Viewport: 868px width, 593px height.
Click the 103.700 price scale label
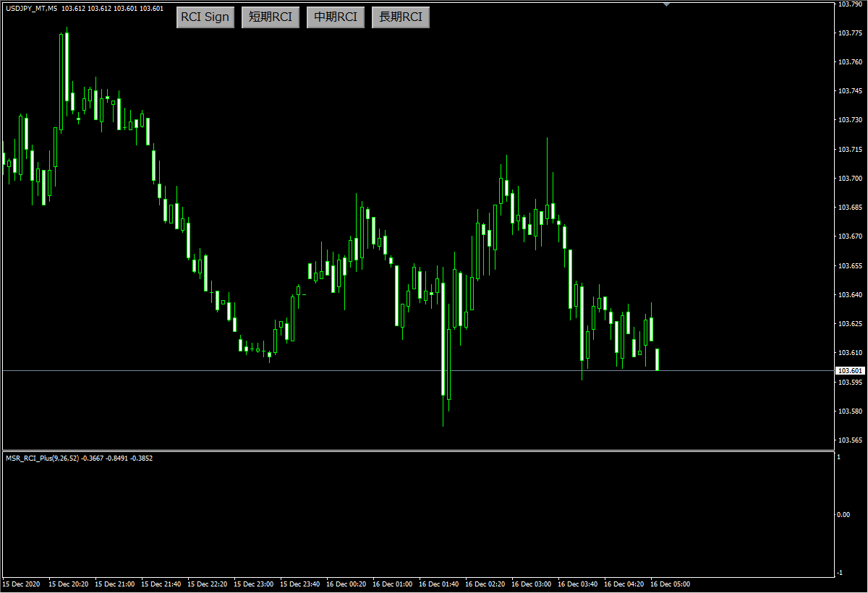point(850,178)
